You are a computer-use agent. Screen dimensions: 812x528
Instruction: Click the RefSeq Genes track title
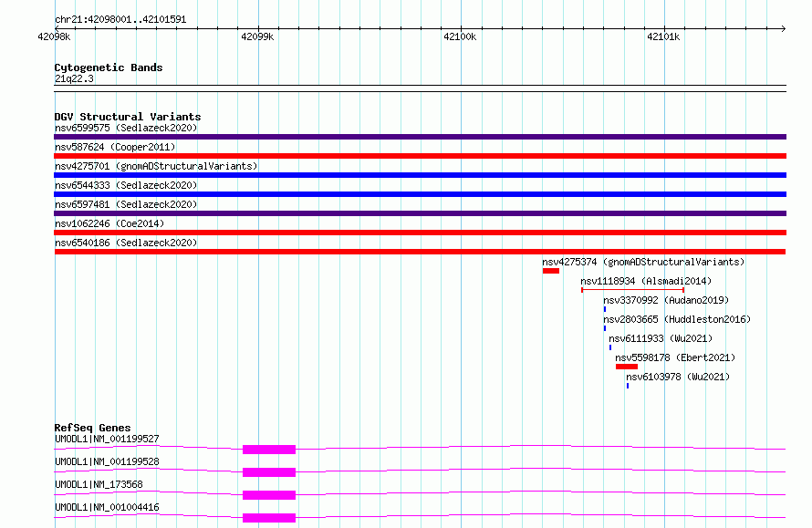coord(92,428)
